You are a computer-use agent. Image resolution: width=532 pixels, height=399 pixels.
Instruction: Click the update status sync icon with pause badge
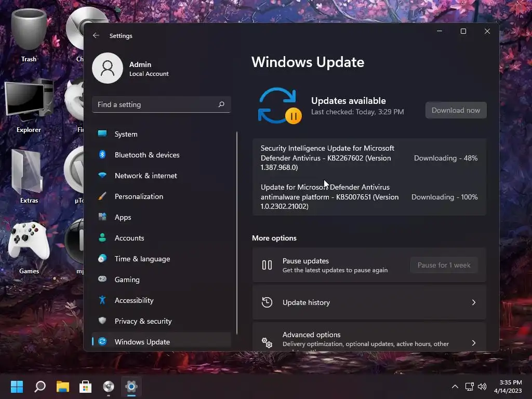click(x=280, y=106)
